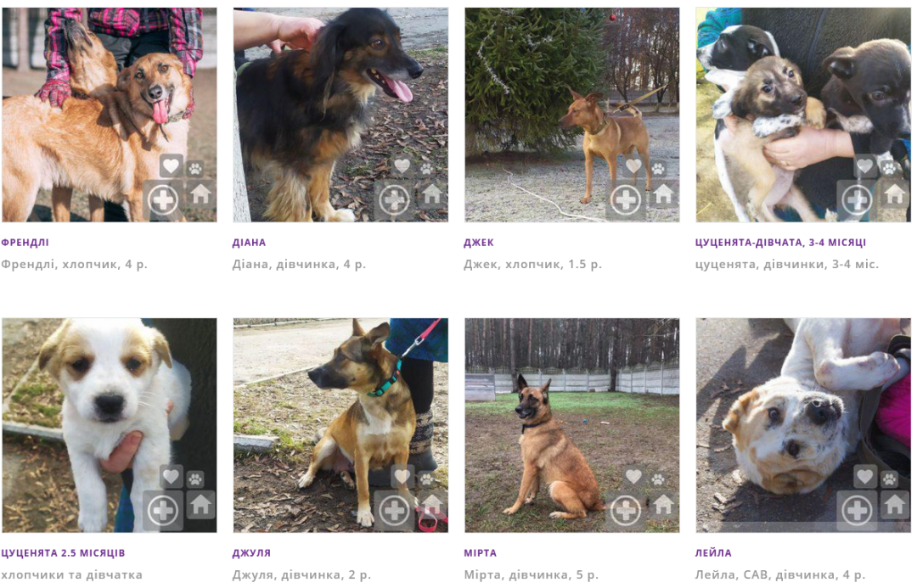Screen dimensions: 917x588
Task: Open the ДЖЕК title link
Action: 478,243
